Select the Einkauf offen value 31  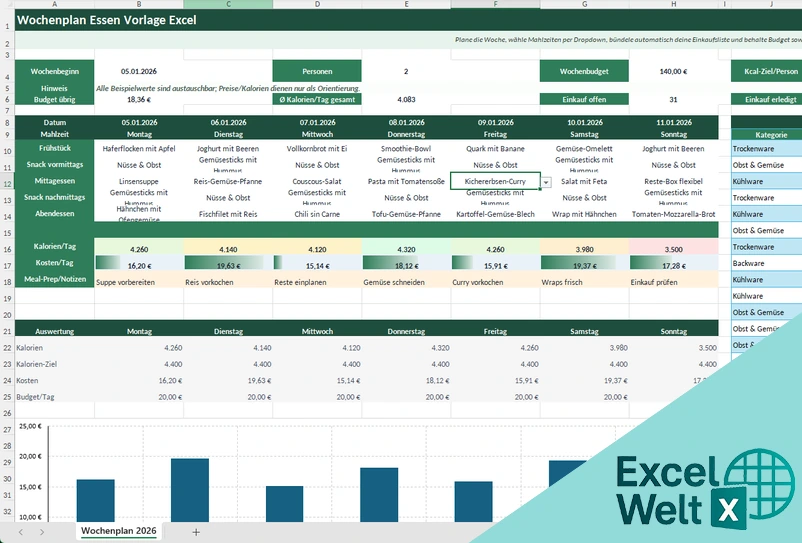674,99
